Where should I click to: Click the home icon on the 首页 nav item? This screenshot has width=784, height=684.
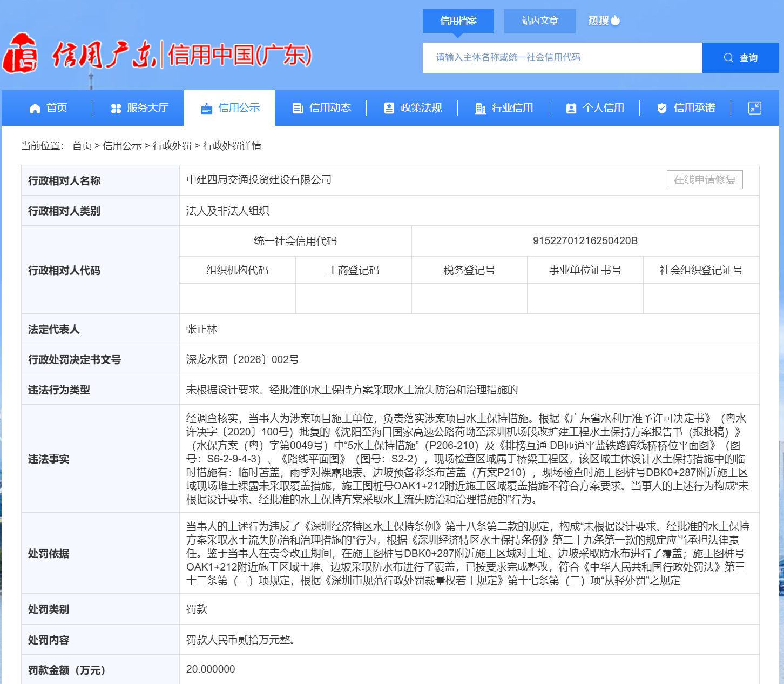pos(35,108)
